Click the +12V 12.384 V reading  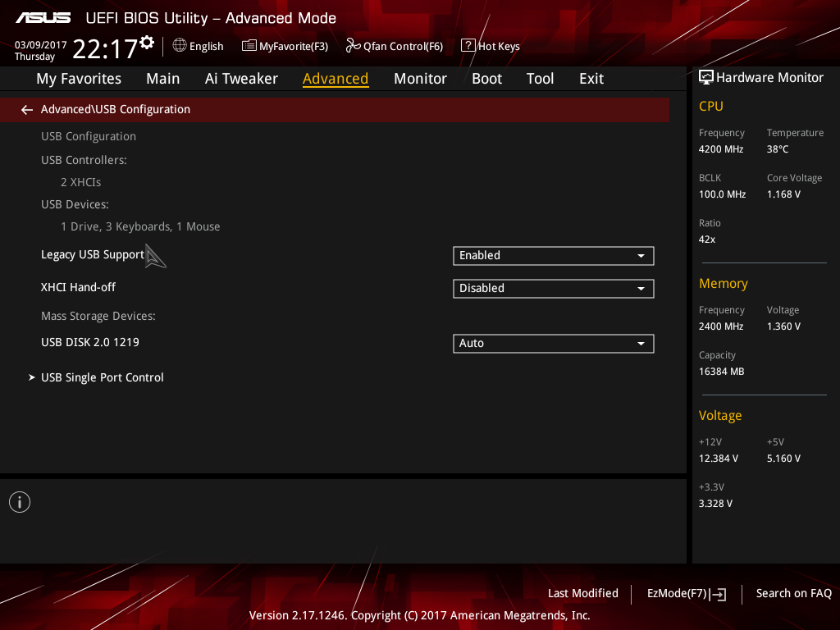click(719, 459)
